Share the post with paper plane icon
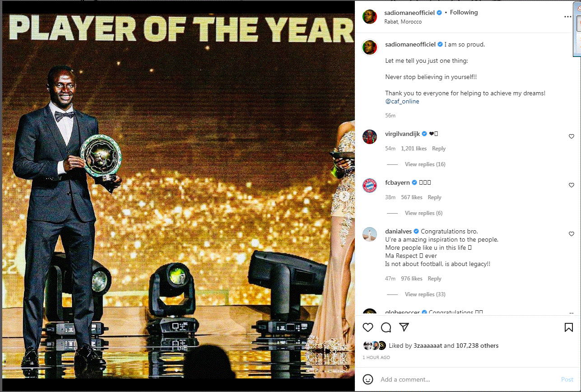The width and height of the screenshot is (581, 392). [x=404, y=327]
